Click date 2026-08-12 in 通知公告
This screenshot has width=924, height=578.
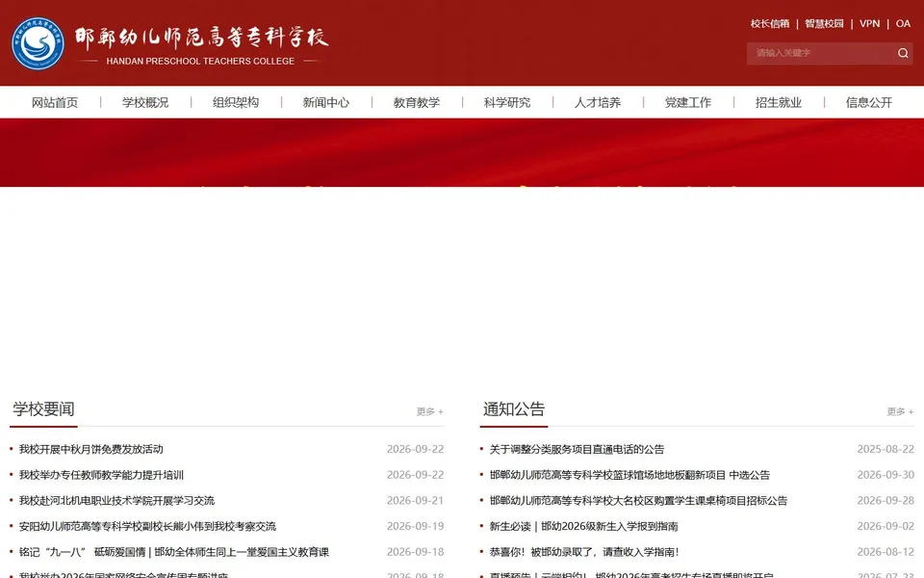pyautogui.click(x=885, y=552)
